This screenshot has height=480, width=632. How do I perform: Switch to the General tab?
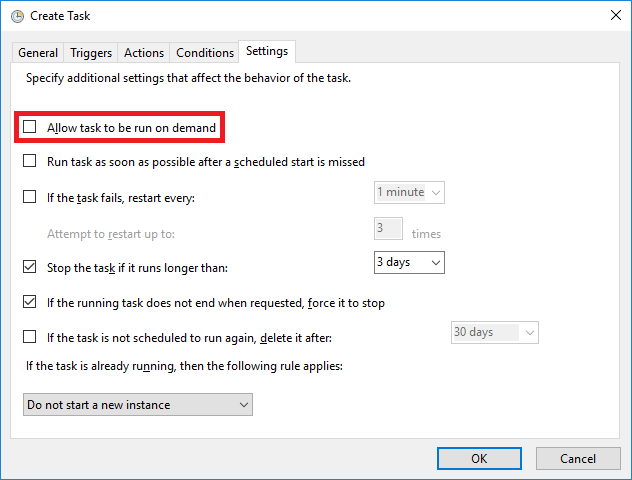click(x=38, y=53)
